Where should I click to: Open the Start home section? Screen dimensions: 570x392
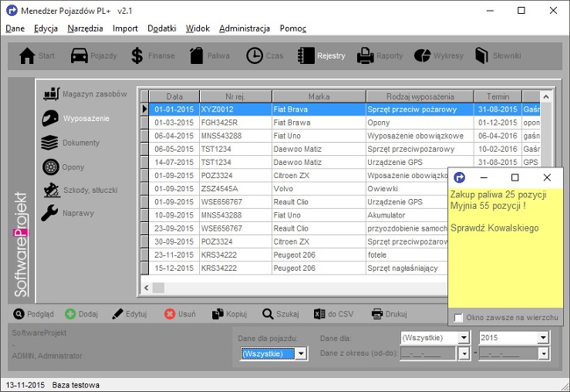(x=37, y=56)
